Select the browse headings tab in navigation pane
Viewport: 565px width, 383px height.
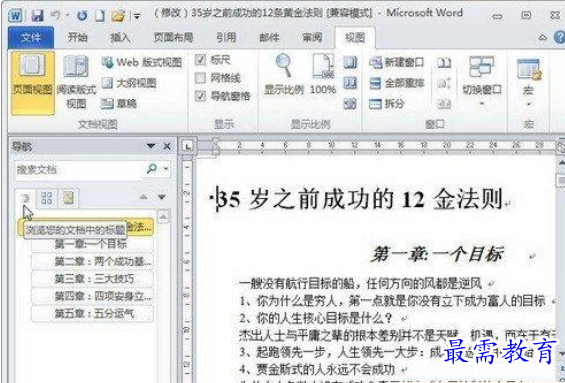coord(25,199)
